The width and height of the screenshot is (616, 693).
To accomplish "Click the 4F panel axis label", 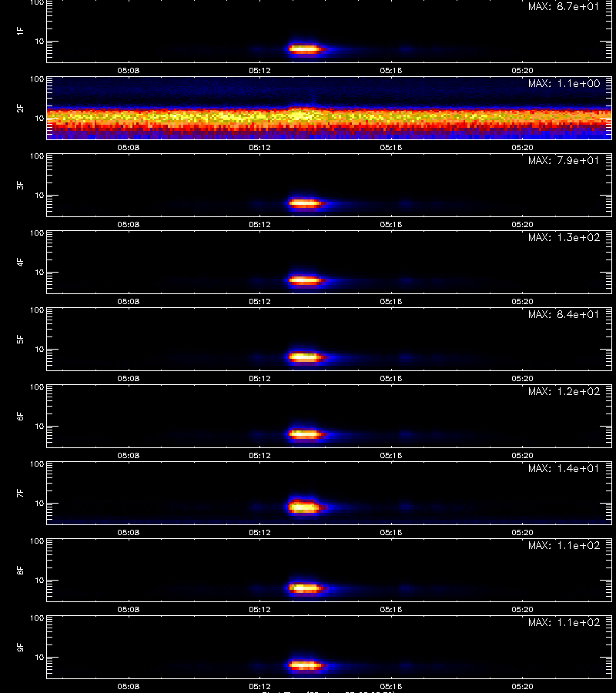I will pos(20,262).
